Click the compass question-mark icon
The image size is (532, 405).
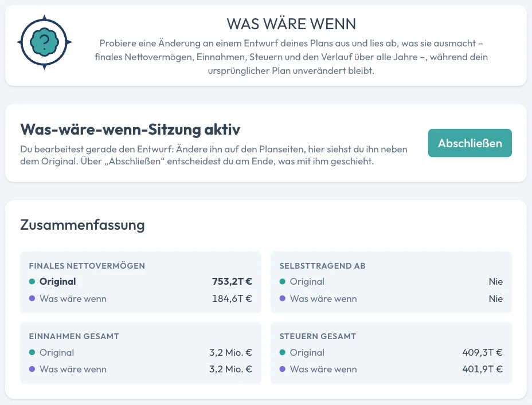pyautogui.click(x=45, y=42)
